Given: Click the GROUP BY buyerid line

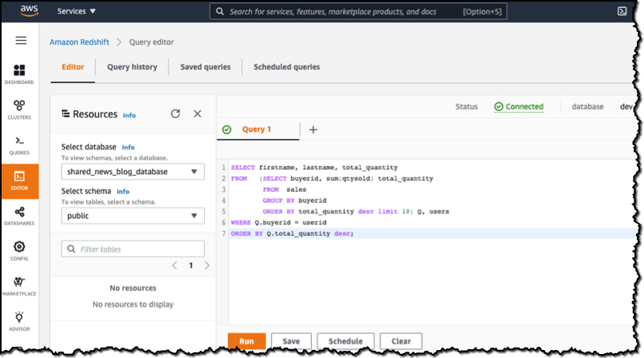Looking at the screenshot, I should (294, 201).
